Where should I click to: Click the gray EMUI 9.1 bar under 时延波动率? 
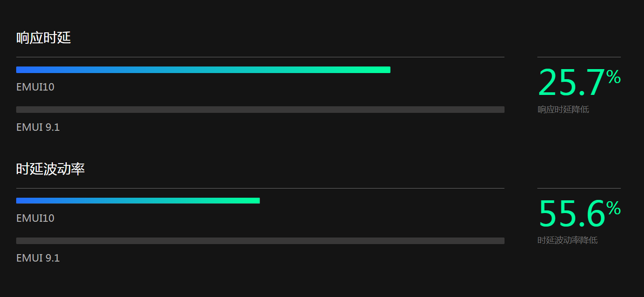pyautogui.click(x=260, y=241)
